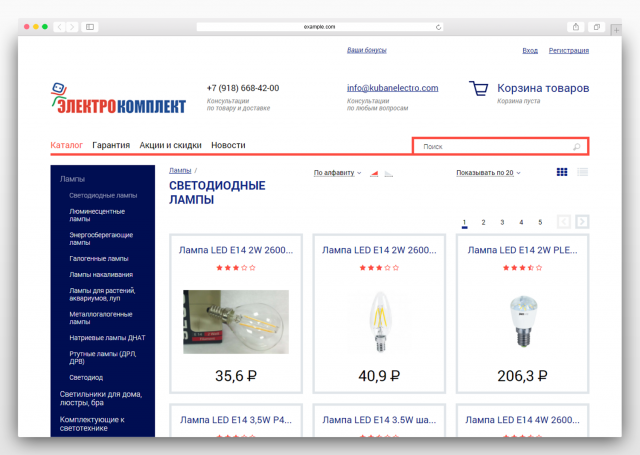Open a new browser tab with plus
This screenshot has width=640, height=455.
616,30
